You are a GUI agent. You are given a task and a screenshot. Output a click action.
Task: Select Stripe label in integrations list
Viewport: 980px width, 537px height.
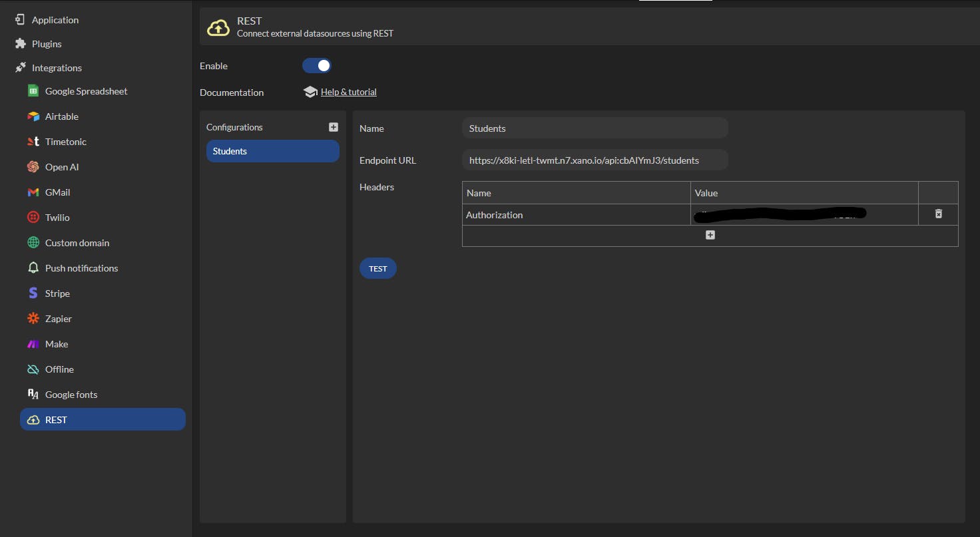click(x=57, y=293)
